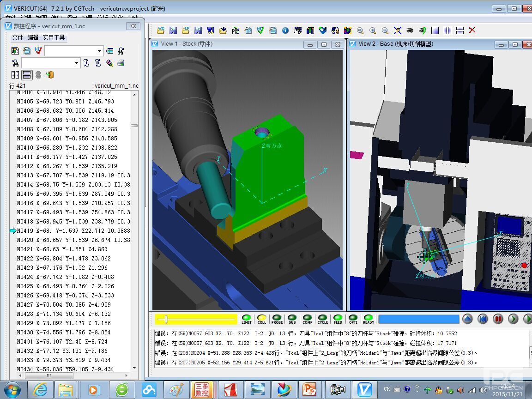Switch to single view layout icon

pos(435,30)
